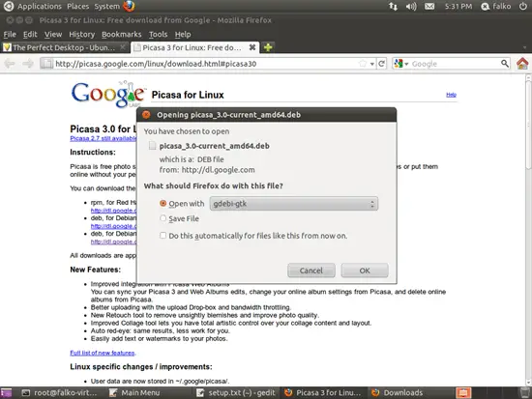Switch to Picasa 3 Firefox taskbar entry
The width and height of the screenshot is (532, 399).
(x=323, y=392)
